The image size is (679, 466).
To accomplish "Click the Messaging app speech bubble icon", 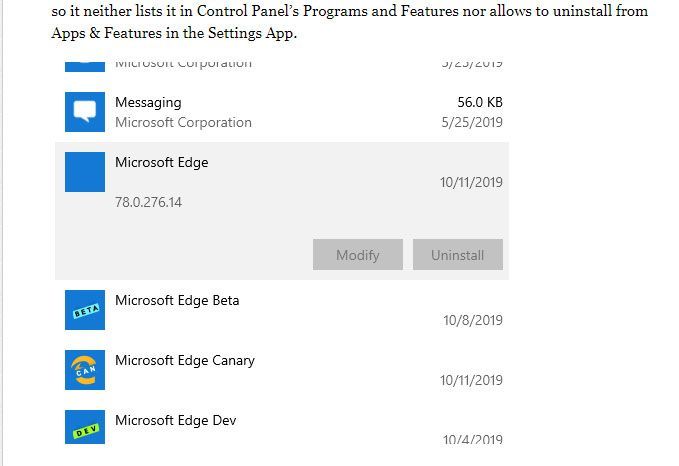I will tap(85, 112).
